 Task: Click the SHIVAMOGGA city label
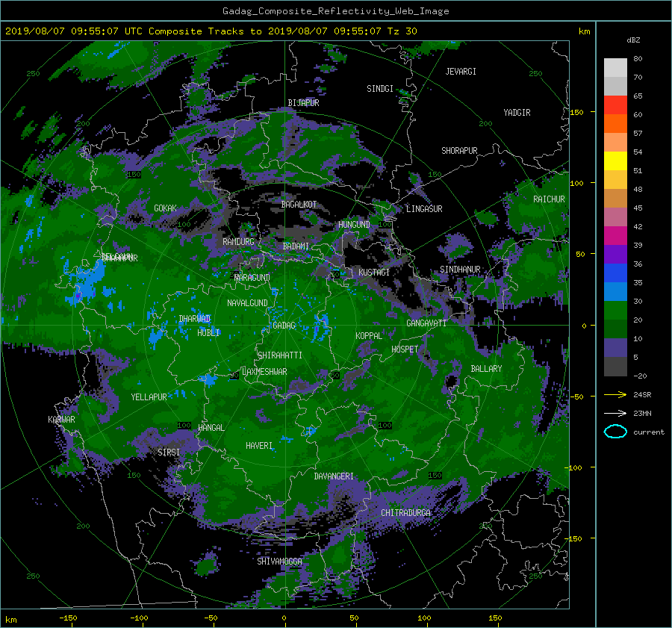click(x=279, y=561)
